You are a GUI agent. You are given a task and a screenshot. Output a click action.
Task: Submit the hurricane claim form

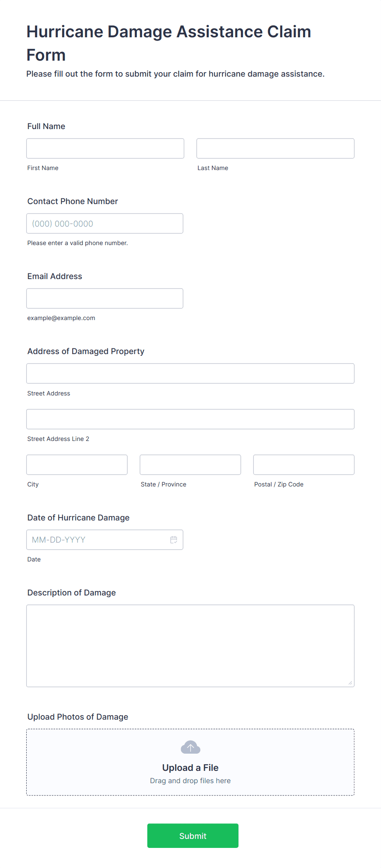pyautogui.click(x=193, y=836)
